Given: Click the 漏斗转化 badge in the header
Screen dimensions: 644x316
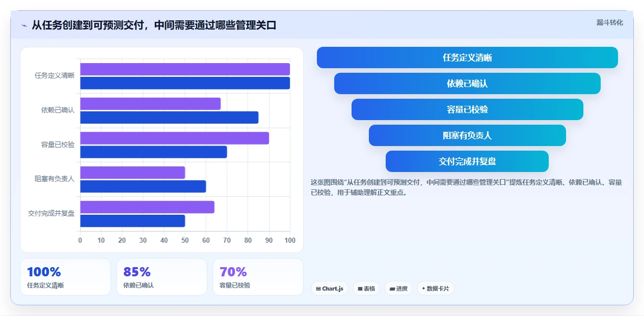Looking at the screenshot, I should pos(609,22).
